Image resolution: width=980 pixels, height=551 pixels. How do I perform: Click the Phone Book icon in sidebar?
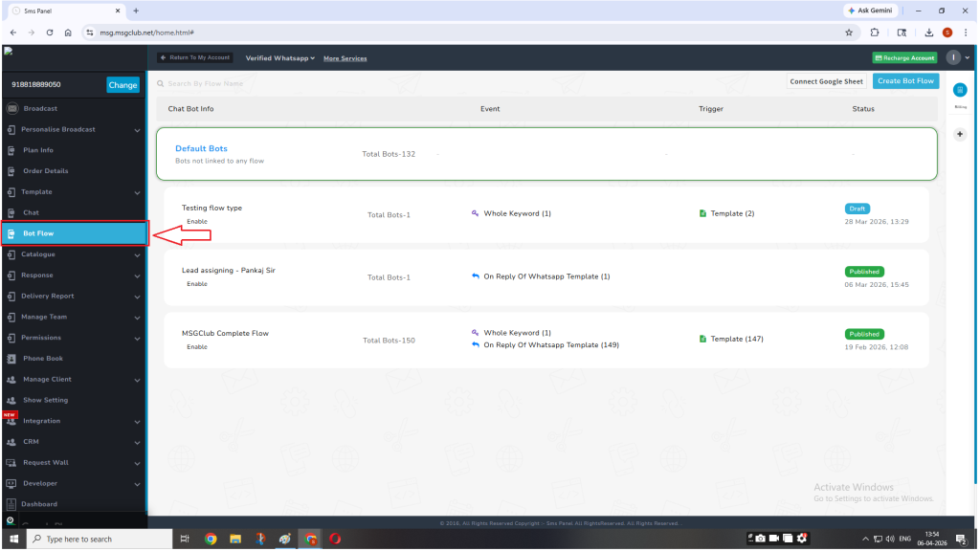point(11,359)
